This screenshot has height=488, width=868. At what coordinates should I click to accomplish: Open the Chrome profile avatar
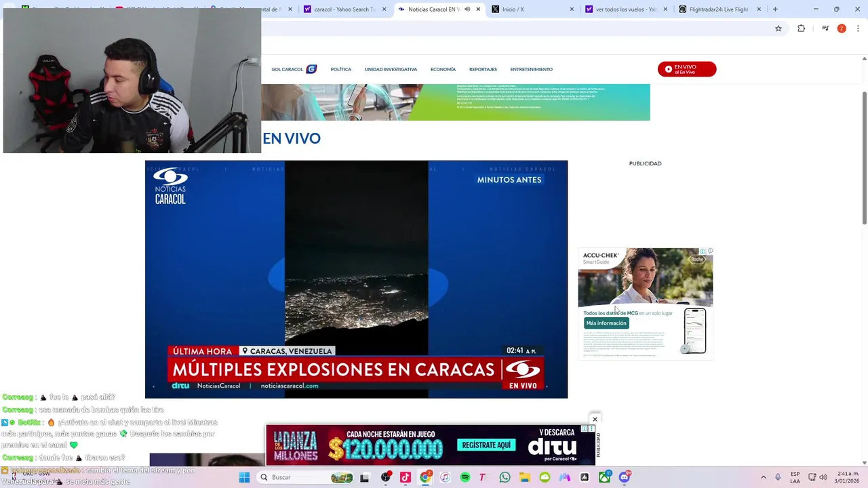pos(842,28)
